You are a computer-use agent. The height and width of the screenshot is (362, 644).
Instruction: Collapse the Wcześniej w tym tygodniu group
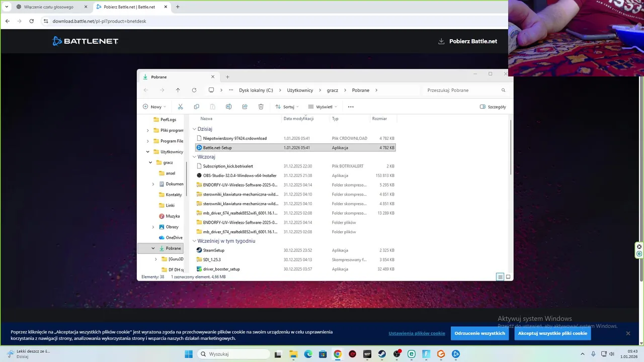(x=194, y=241)
